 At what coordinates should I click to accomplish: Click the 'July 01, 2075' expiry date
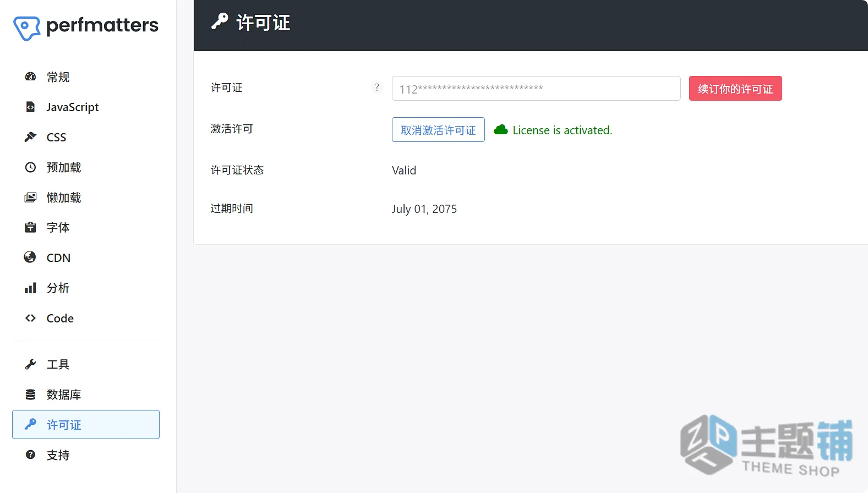(x=424, y=209)
